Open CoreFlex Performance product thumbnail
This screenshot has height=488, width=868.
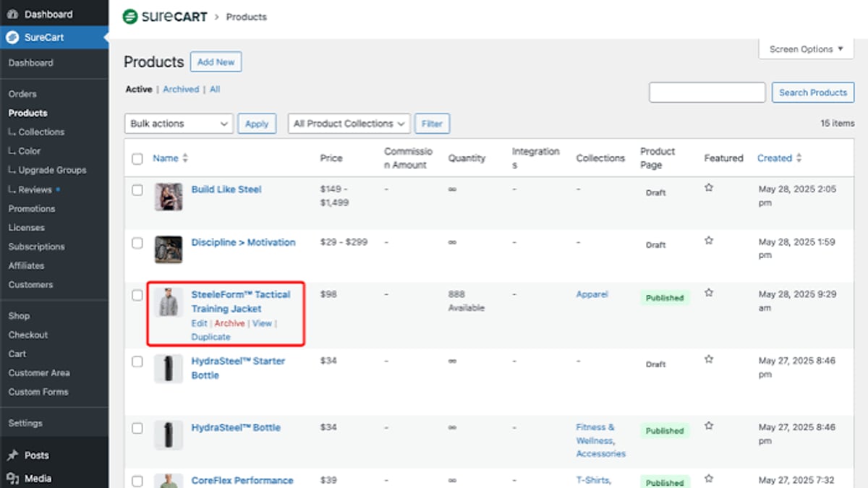click(169, 481)
